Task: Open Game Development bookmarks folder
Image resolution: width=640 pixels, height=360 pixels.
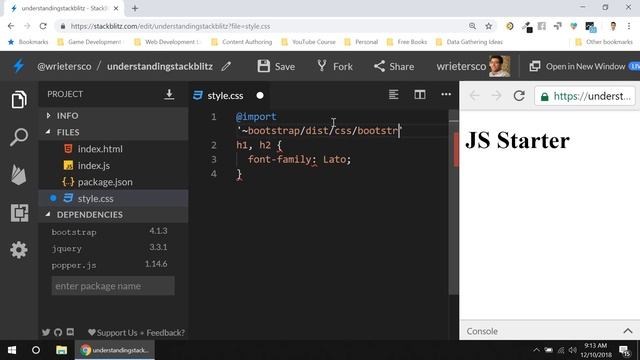Action: point(89,42)
